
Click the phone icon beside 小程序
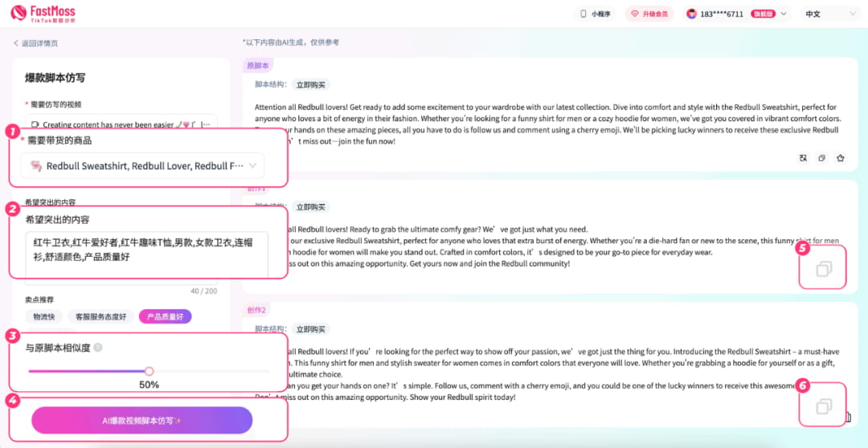583,14
